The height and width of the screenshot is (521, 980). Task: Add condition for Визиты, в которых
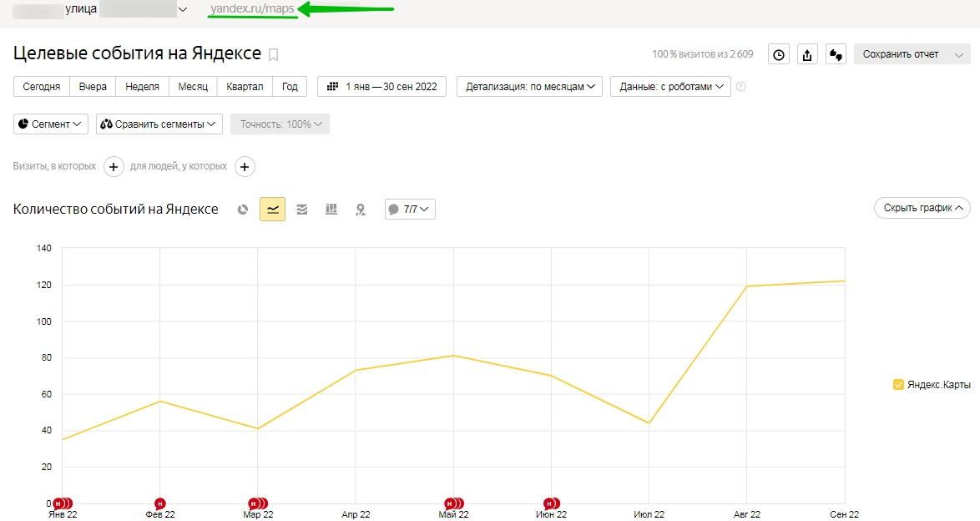114,166
